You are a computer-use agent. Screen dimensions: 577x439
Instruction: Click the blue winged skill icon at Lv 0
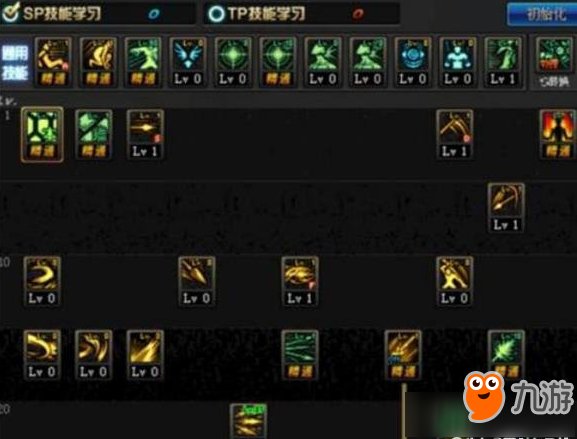(188, 62)
